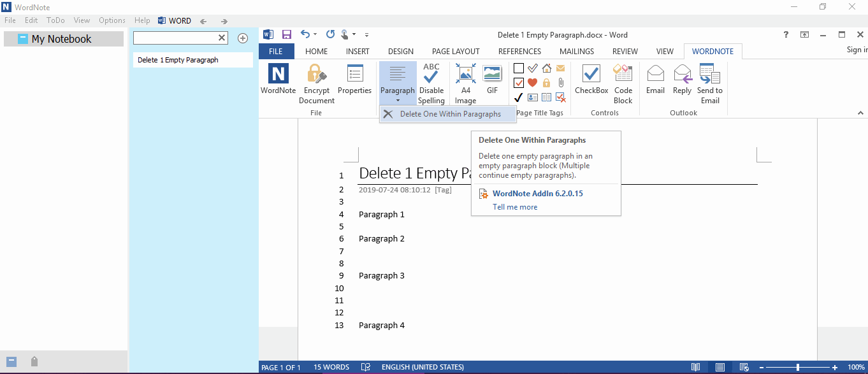Click the zoom in plus button
The image size is (868, 374).
tap(835, 368)
